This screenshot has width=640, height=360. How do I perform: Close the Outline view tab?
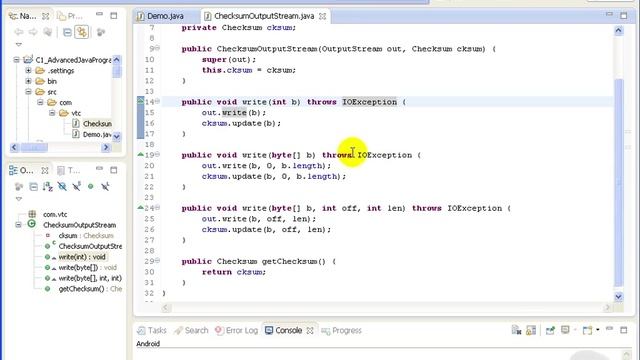[45, 170]
